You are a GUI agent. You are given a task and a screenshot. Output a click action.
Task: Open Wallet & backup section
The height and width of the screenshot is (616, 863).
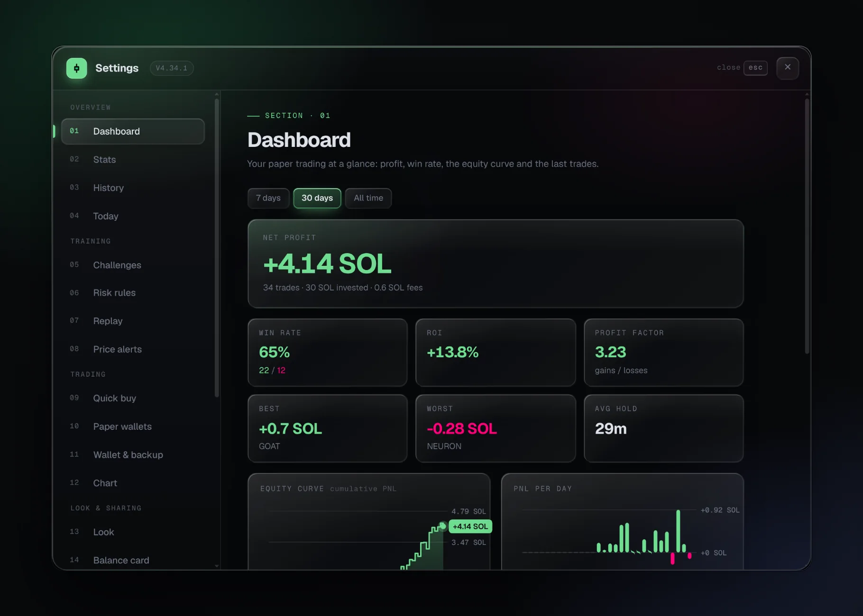pyautogui.click(x=133, y=455)
